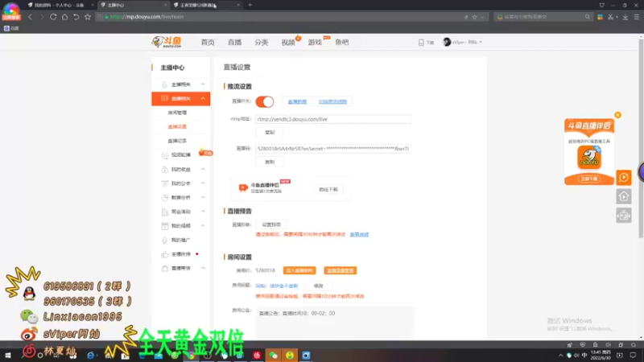Click the rtmp address field

click(x=332, y=119)
